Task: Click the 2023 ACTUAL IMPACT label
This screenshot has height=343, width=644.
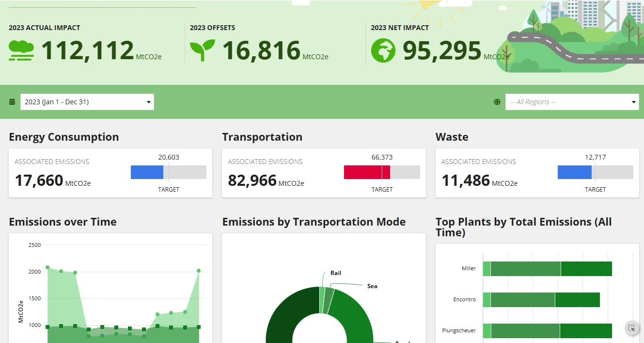Action: click(45, 28)
